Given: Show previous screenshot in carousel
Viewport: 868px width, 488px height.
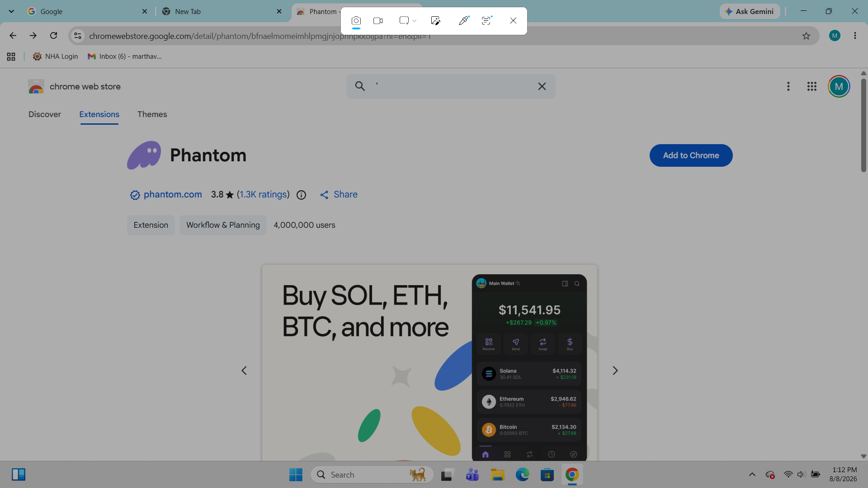Looking at the screenshot, I should click(244, 371).
